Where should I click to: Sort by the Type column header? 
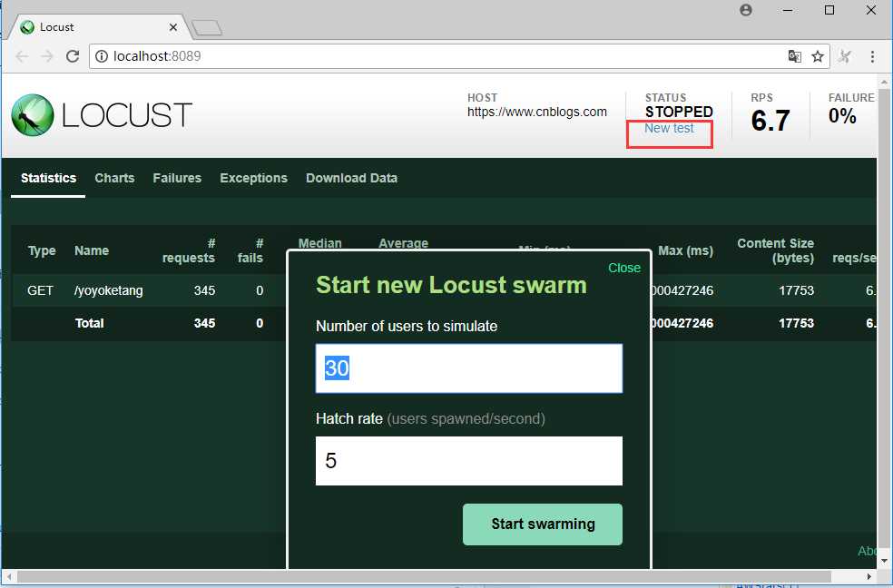pos(42,251)
